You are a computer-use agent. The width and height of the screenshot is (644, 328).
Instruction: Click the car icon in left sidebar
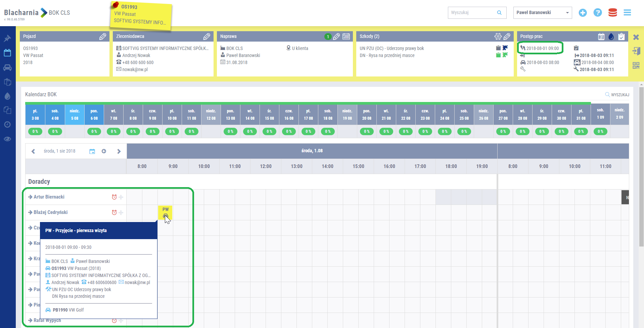click(7, 67)
